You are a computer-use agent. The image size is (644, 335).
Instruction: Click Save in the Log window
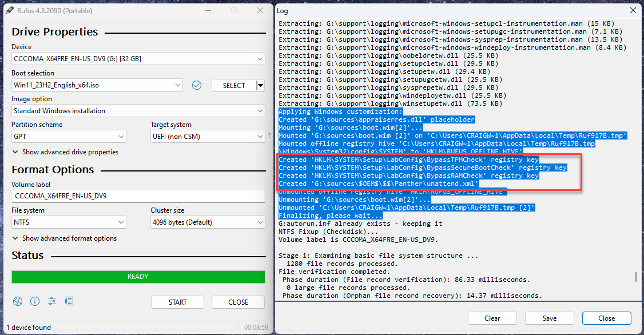(x=549, y=318)
